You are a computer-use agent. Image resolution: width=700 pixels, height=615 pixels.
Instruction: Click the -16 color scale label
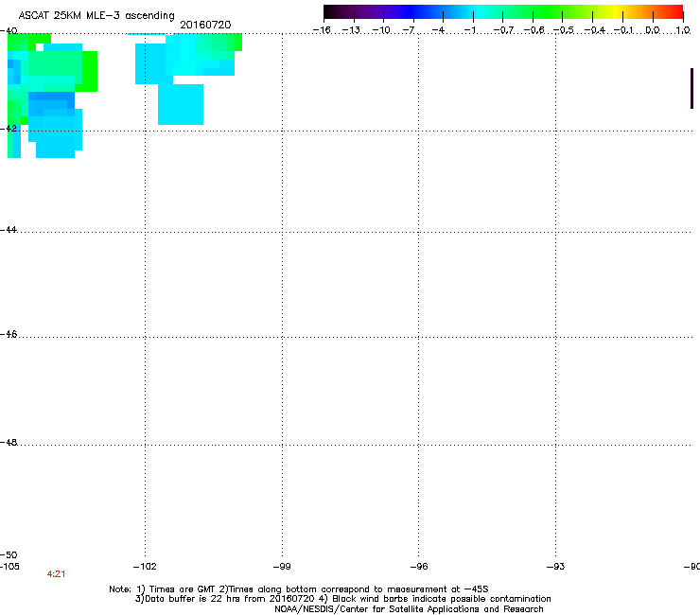[322, 30]
